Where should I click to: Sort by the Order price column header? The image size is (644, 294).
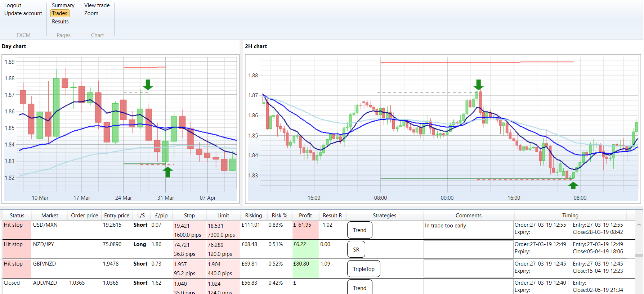coord(85,216)
